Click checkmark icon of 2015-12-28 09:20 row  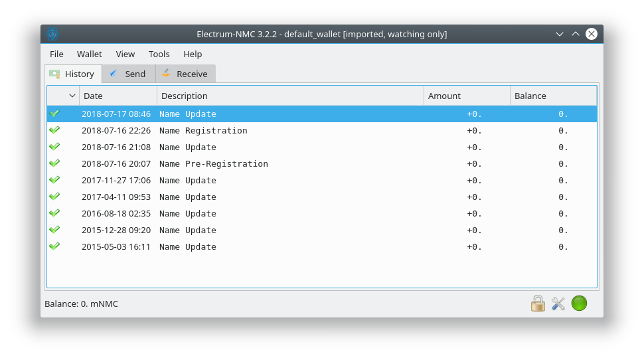click(x=54, y=230)
